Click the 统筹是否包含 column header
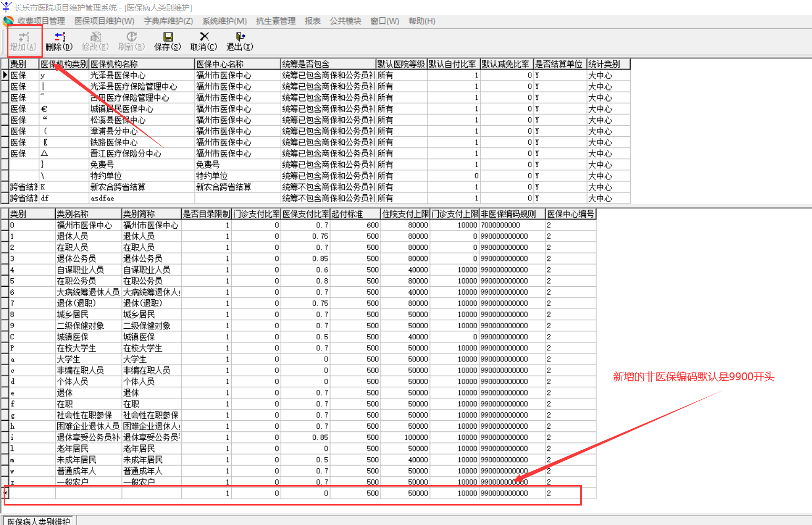 (328, 64)
